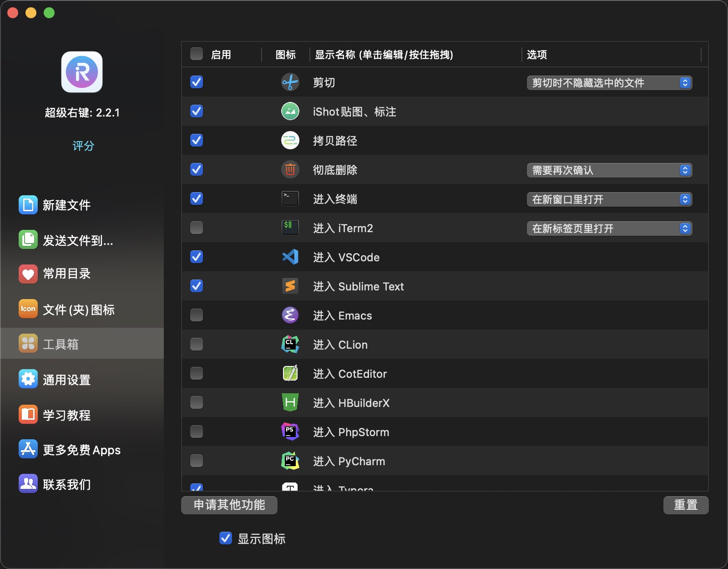Open 联系我们 in the sidebar
The width and height of the screenshot is (728, 569).
point(66,485)
